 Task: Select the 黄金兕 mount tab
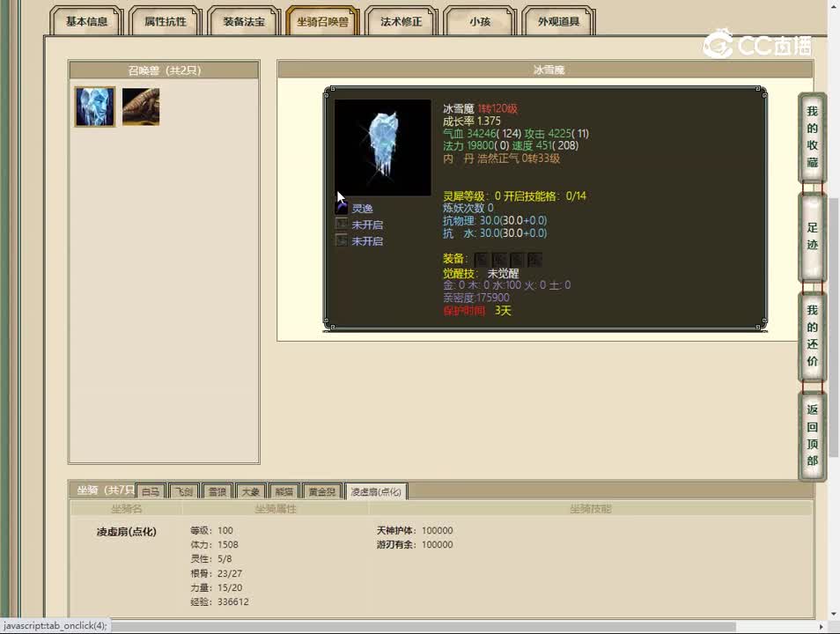(x=322, y=491)
